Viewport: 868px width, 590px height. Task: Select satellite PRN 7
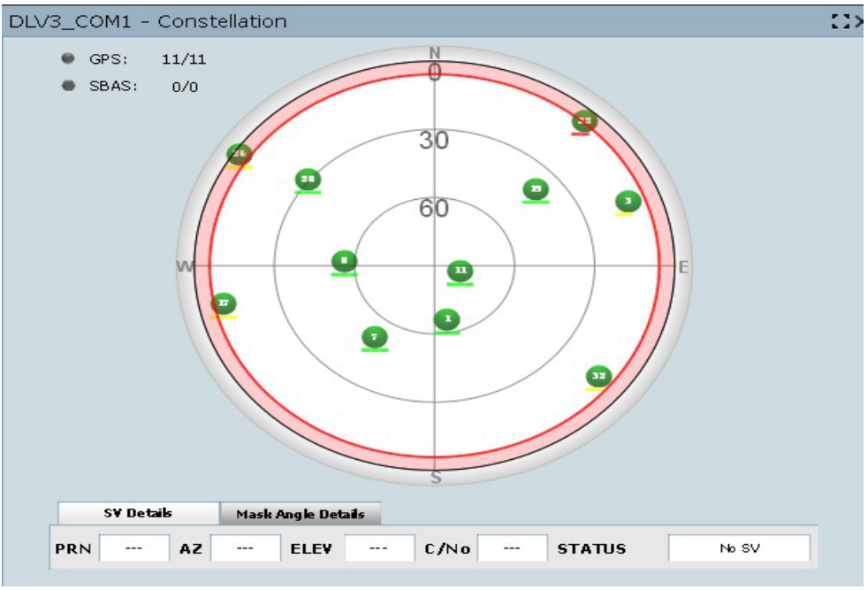pos(375,337)
